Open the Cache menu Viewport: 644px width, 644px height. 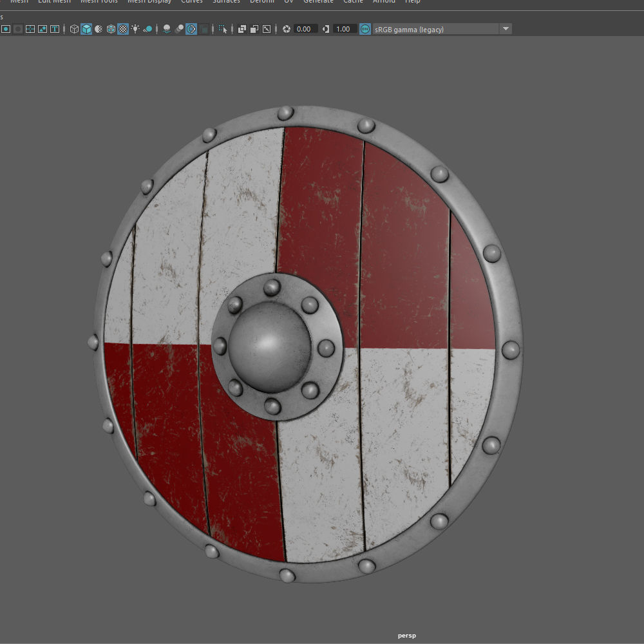(353, 2)
